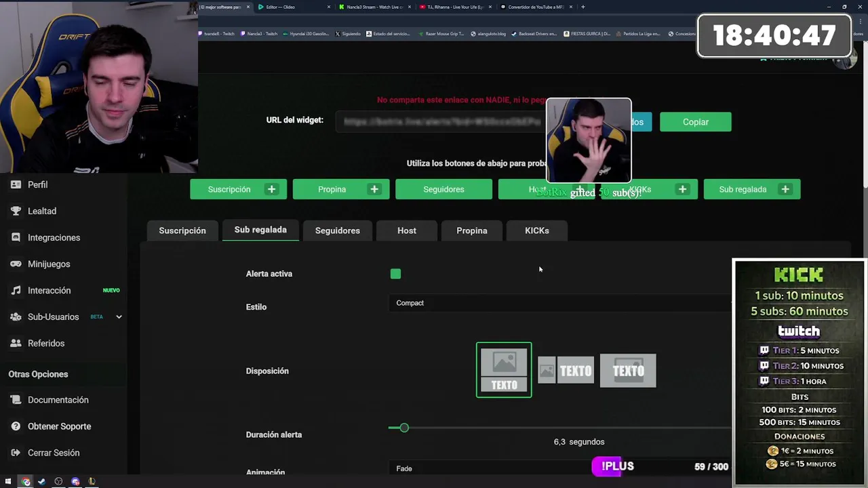The height and width of the screenshot is (488, 868).
Task: Click the Sub regalada test button
Action: 752,189
